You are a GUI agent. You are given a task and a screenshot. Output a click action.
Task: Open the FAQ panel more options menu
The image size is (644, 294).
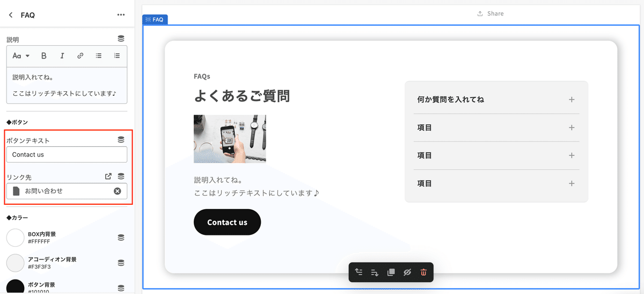point(121,15)
